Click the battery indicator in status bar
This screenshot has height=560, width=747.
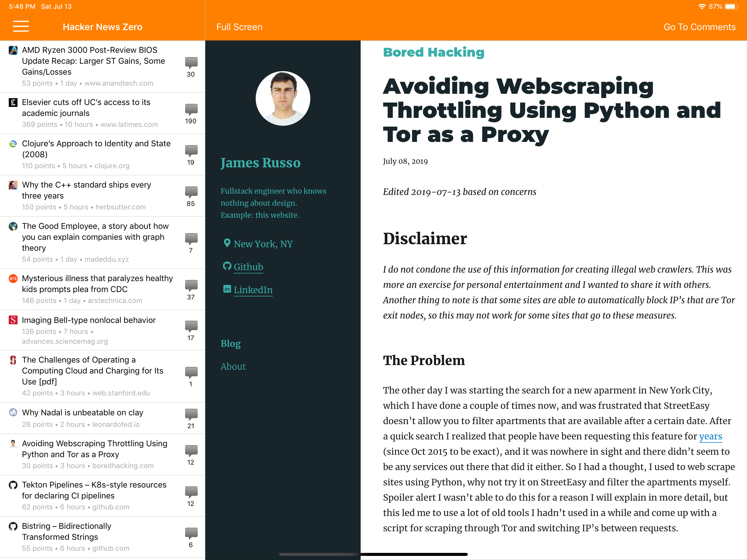pos(731,6)
